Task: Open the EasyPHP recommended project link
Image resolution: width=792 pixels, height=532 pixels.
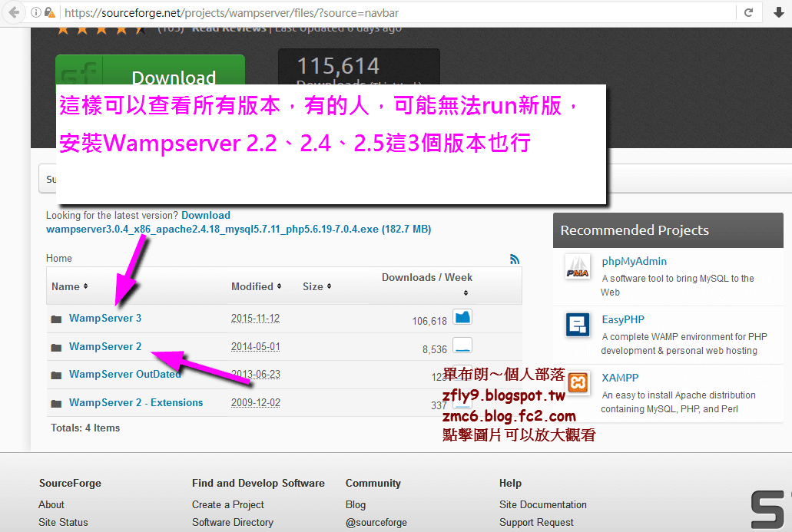Action: [623, 319]
